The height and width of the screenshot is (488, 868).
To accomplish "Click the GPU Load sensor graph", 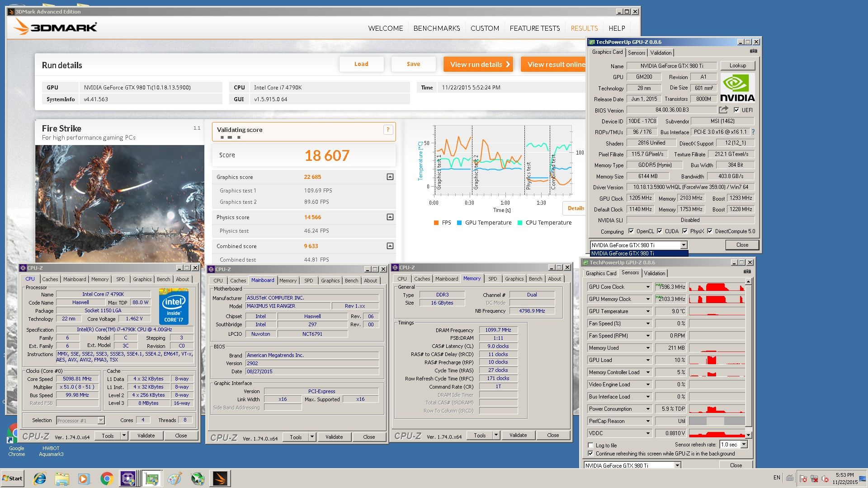I will (717, 360).
